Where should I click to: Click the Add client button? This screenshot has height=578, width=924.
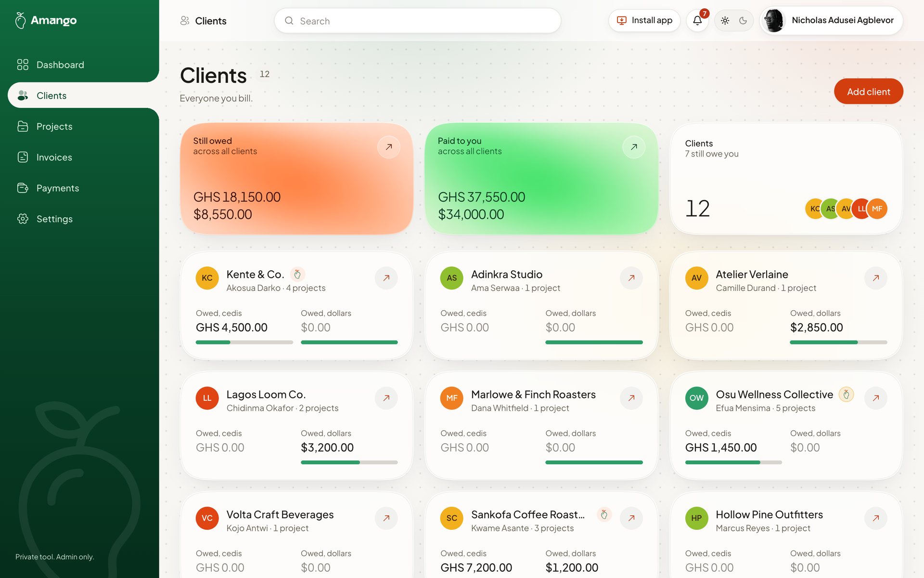coord(868,92)
